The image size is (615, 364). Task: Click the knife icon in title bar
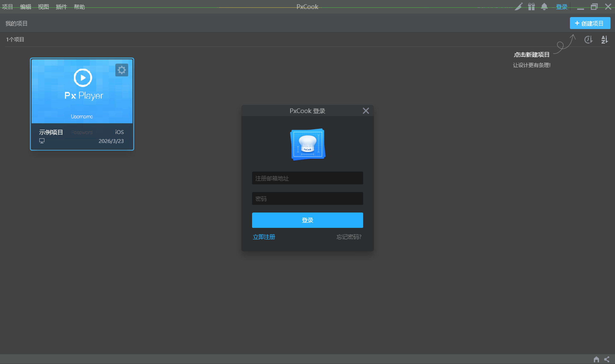518,7
